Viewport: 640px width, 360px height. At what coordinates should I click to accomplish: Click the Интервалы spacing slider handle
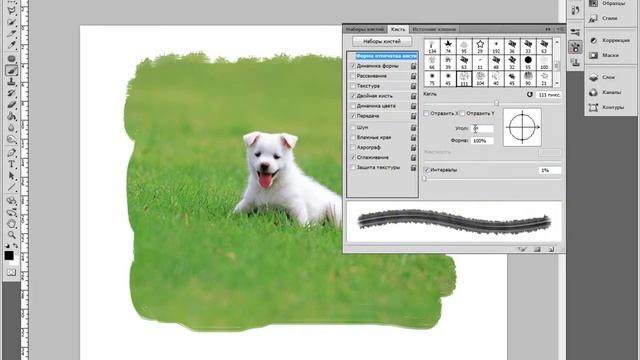click(424, 178)
